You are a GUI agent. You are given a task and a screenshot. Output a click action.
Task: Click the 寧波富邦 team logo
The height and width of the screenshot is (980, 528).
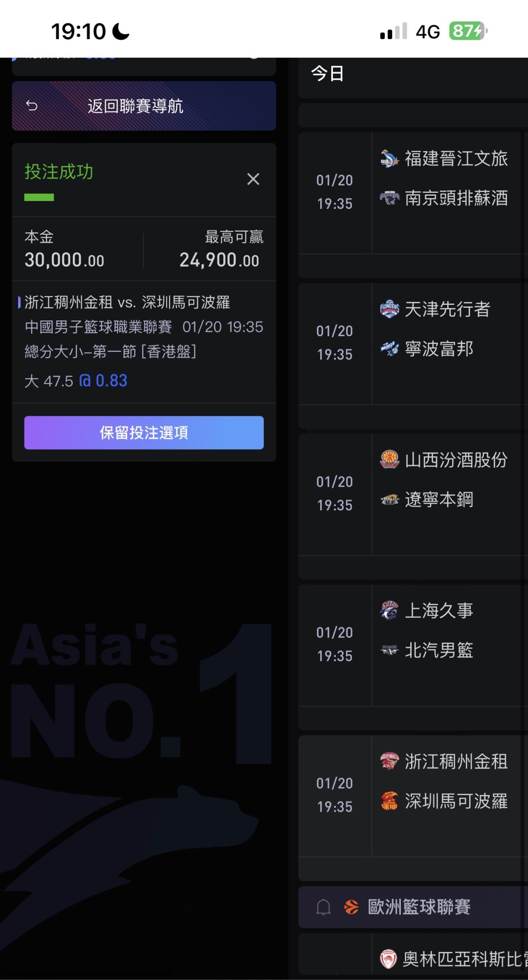[x=389, y=349]
